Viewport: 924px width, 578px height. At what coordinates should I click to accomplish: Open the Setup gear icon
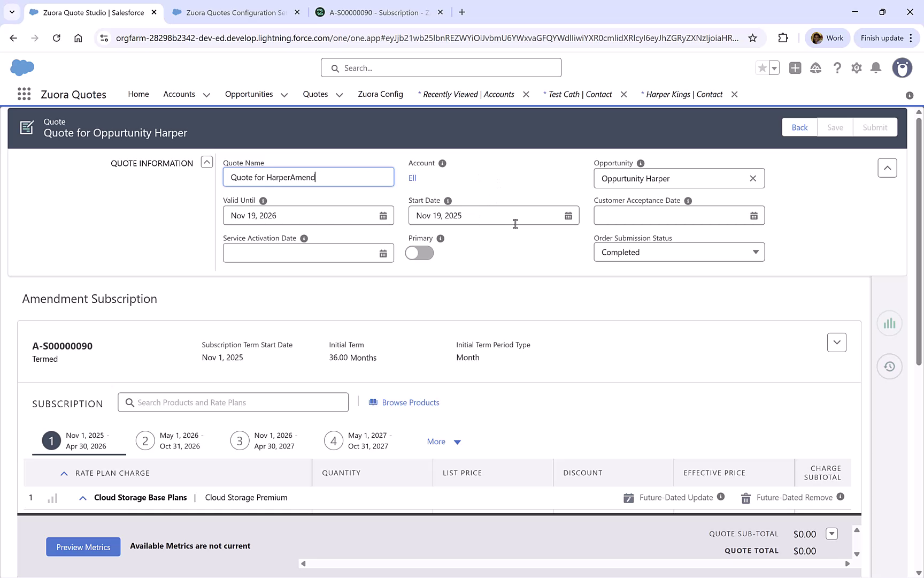pyautogui.click(x=856, y=68)
